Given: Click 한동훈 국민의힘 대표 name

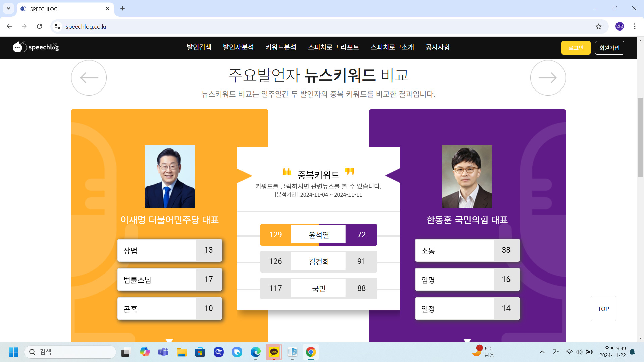Looking at the screenshot, I should [x=467, y=220].
